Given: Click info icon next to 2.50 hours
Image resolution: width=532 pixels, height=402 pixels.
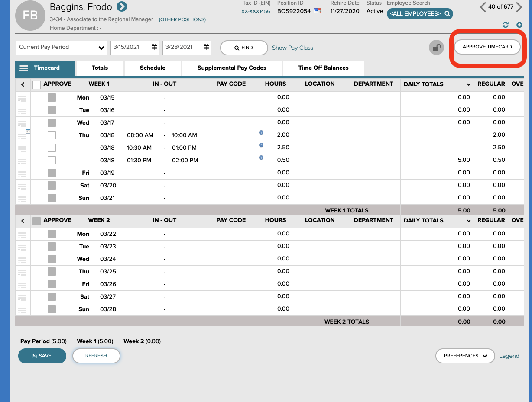Looking at the screenshot, I should coord(261,145).
